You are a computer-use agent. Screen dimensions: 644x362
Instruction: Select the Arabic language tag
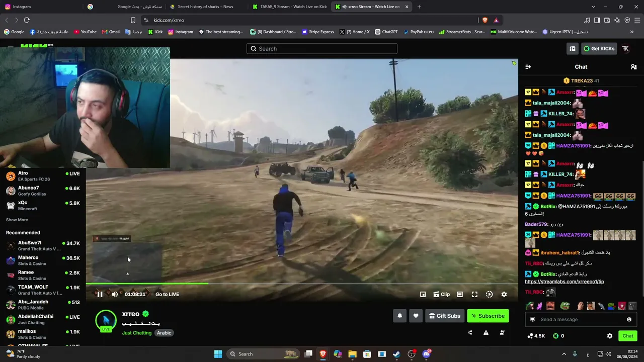coord(164,333)
